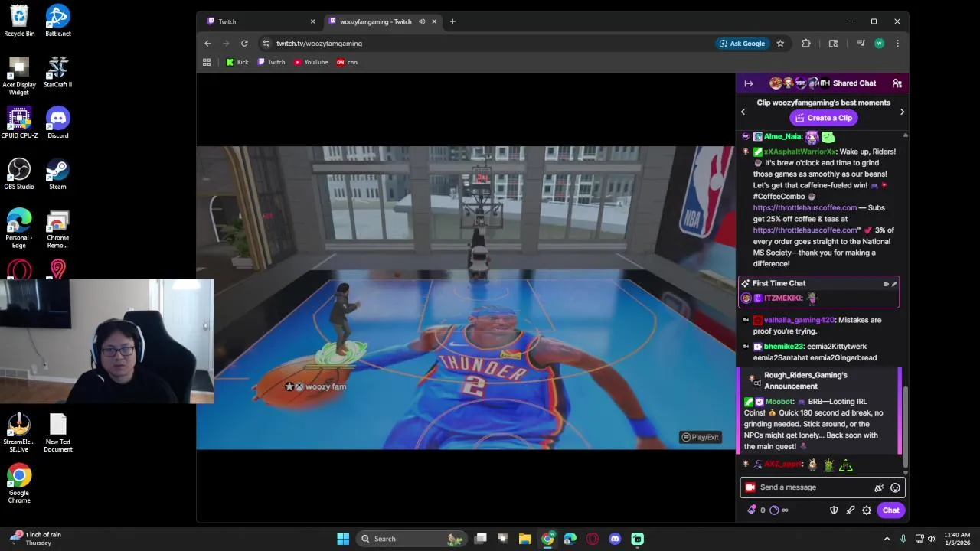This screenshot has height=551, width=980.
Task: Open the YouTube bookmark
Action: coord(311,62)
